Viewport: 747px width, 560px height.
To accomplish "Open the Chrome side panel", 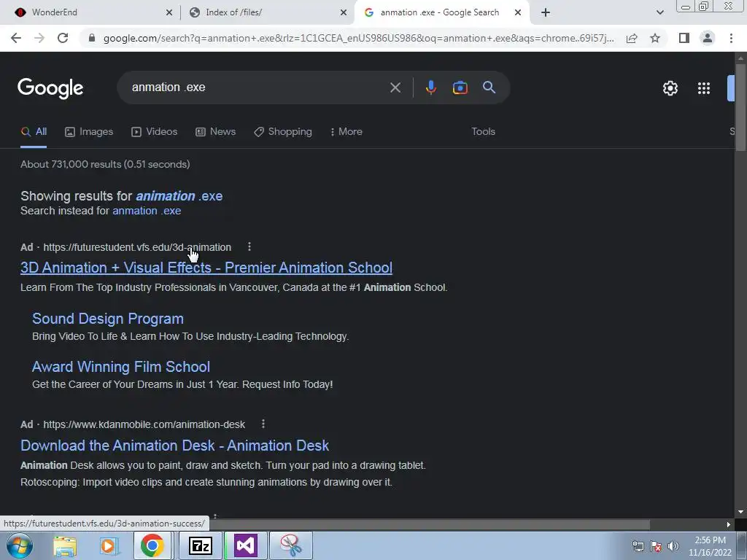I will [684, 38].
